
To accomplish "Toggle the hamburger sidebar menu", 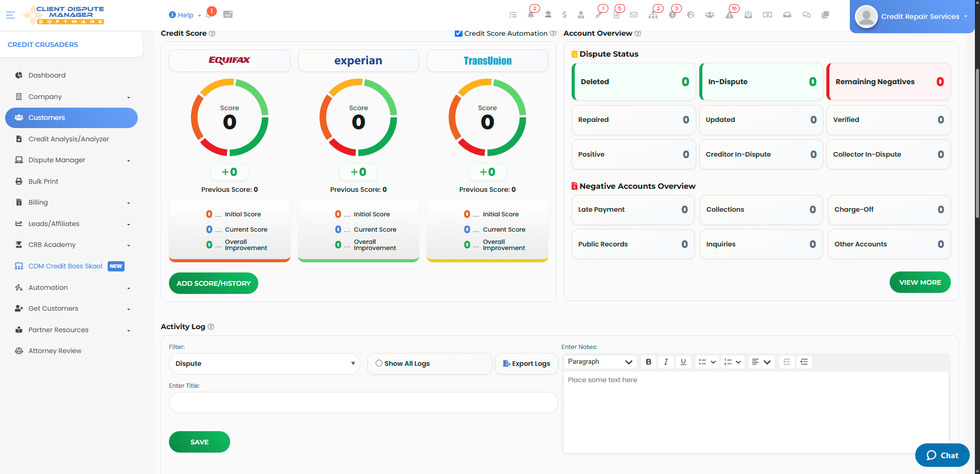I will click(x=10, y=15).
